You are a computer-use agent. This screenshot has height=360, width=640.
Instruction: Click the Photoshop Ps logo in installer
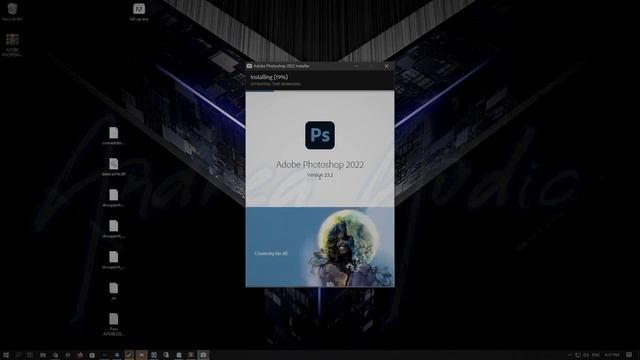pos(320,135)
